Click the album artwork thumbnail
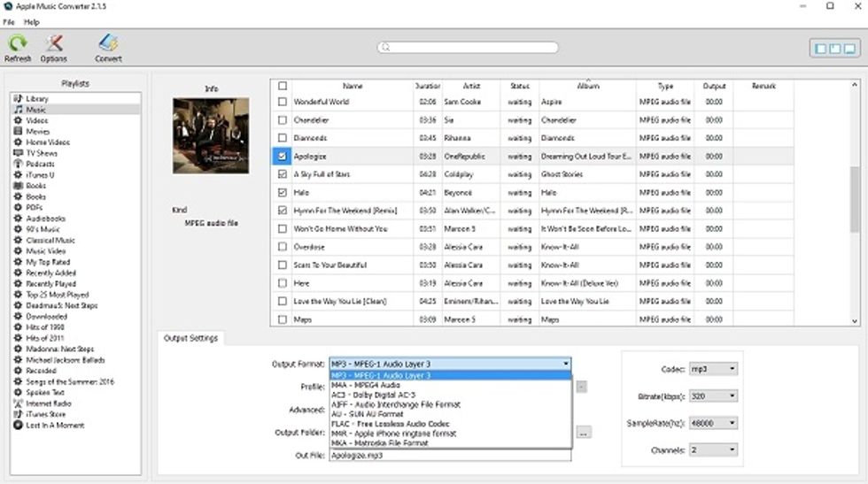 tap(211, 136)
